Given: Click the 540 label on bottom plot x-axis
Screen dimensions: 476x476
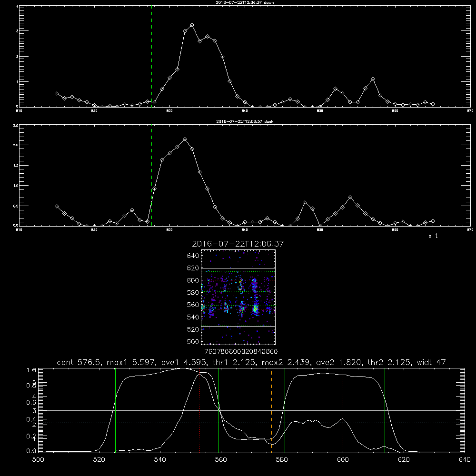Looking at the screenshot, I should point(160,460).
